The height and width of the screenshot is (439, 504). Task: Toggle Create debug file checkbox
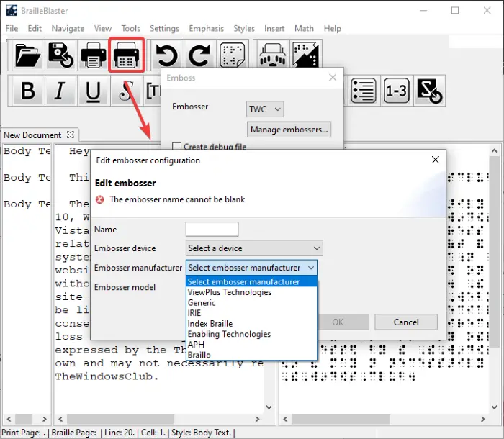coord(176,147)
